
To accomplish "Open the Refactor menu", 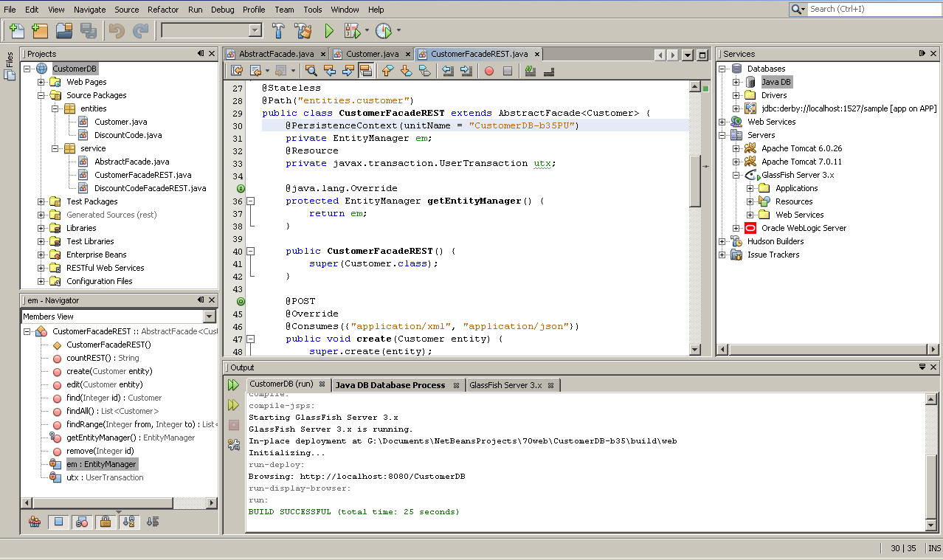I will tap(162, 10).
